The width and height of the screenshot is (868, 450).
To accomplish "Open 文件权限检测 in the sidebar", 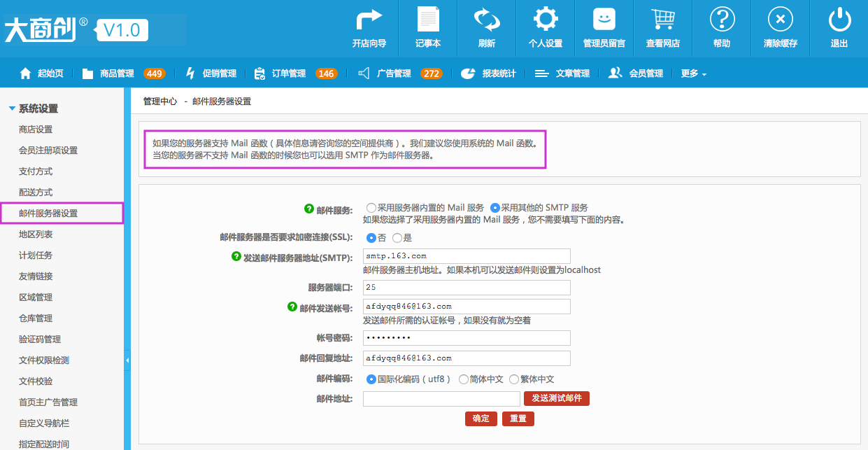I will point(44,360).
